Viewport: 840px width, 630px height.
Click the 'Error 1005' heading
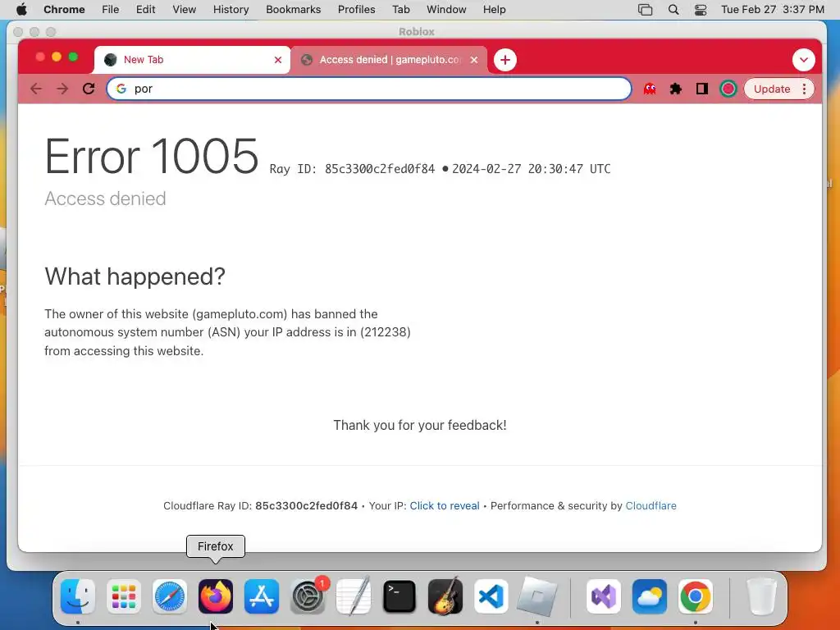click(152, 156)
